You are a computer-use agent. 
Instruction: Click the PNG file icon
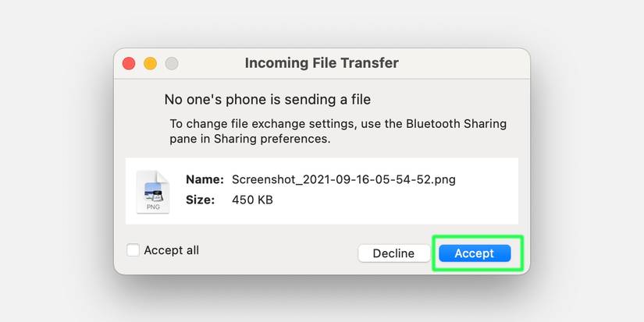pos(152,191)
